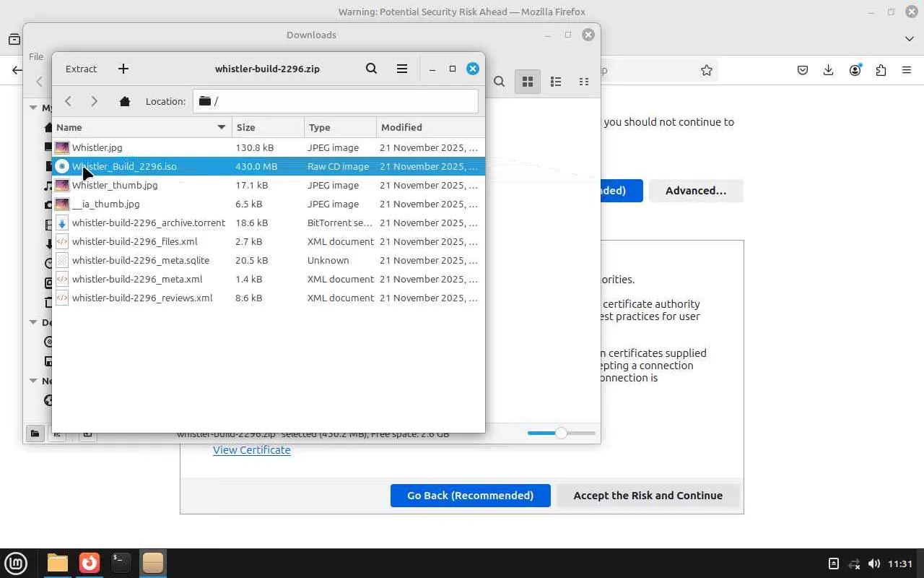Click the files.xml document icon

coord(62,241)
